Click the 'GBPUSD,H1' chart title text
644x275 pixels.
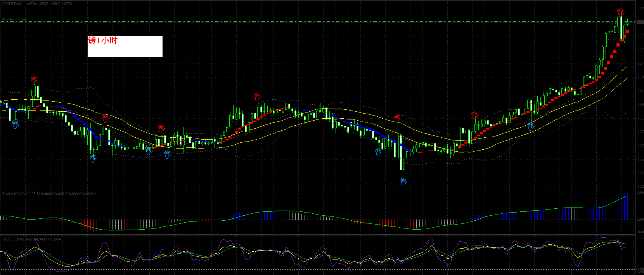[12, 3]
